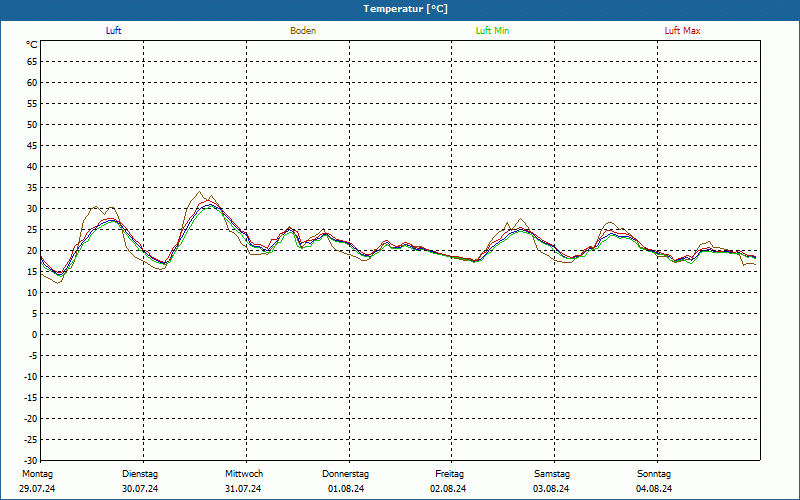Viewport: 800px width, 500px height.
Task: Click the date '30.07.24'
Action: (x=140, y=489)
